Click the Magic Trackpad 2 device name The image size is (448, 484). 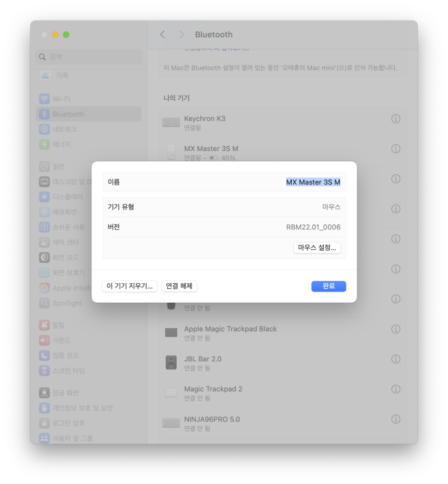[x=213, y=389]
